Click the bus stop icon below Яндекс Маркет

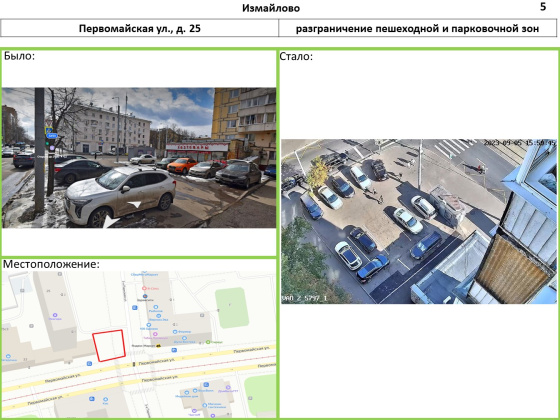pyautogui.click(x=174, y=350)
